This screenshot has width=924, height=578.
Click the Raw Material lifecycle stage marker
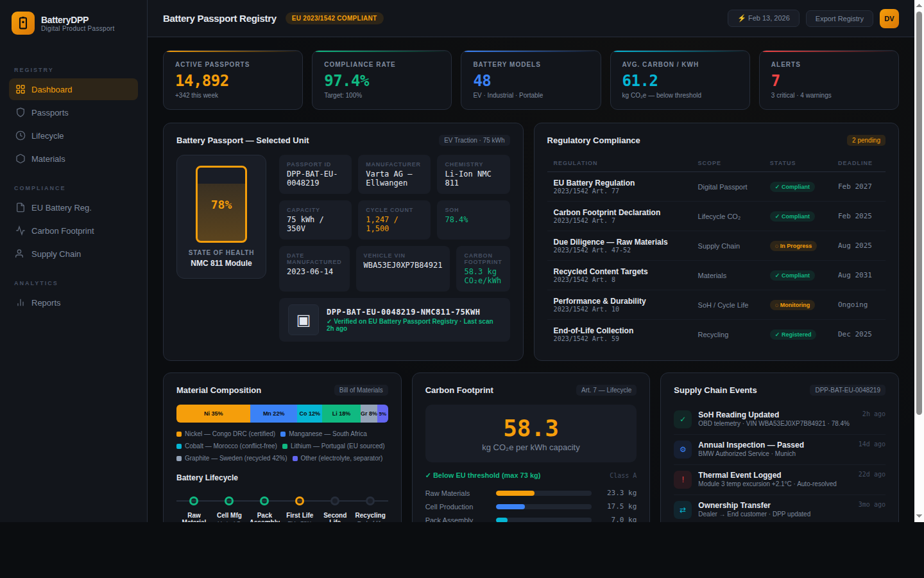tap(194, 501)
